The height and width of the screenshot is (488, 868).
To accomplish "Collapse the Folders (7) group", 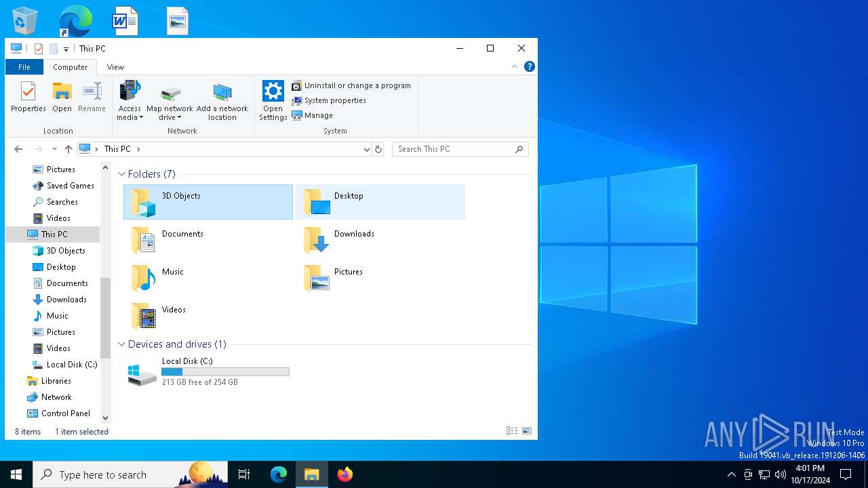I will [x=122, y=174].
